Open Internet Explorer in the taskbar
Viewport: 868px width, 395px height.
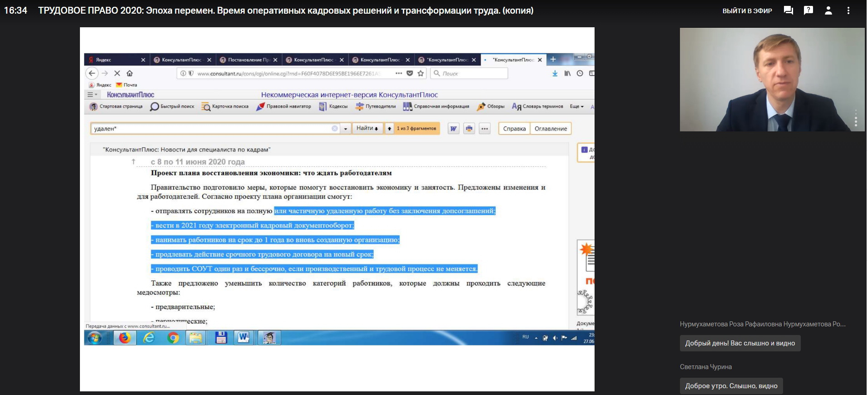149,338
